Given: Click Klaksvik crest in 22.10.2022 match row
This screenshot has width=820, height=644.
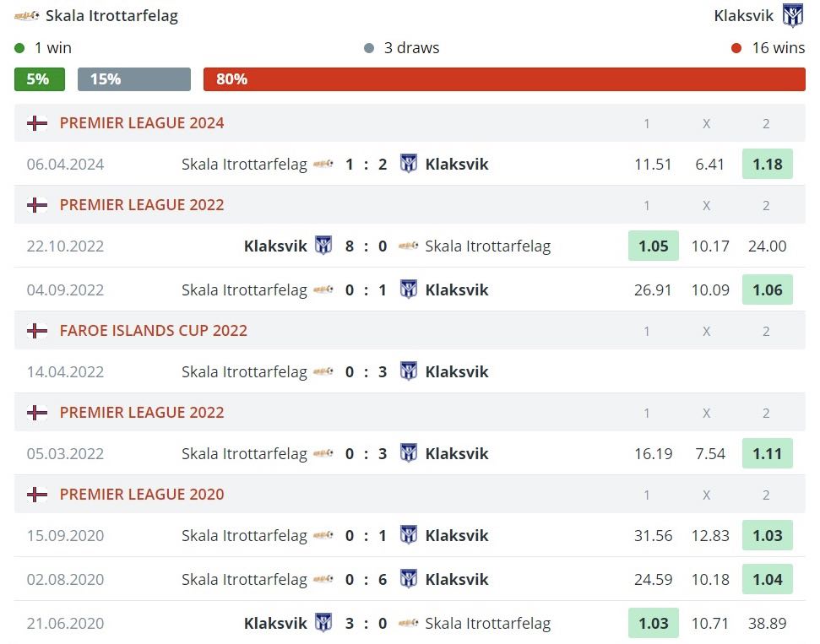Looking at the screenshot, I should (x=323, y=246).
